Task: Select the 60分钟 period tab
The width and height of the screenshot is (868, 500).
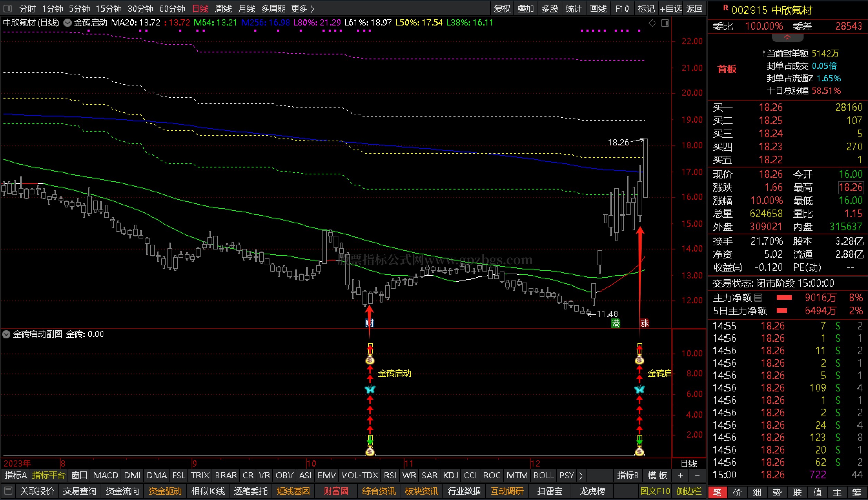Action: pos(172,9)
